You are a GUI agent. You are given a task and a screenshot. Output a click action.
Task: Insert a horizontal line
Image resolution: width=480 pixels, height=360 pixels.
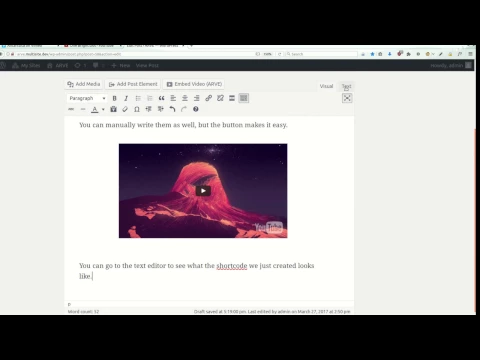pos(83,109)
